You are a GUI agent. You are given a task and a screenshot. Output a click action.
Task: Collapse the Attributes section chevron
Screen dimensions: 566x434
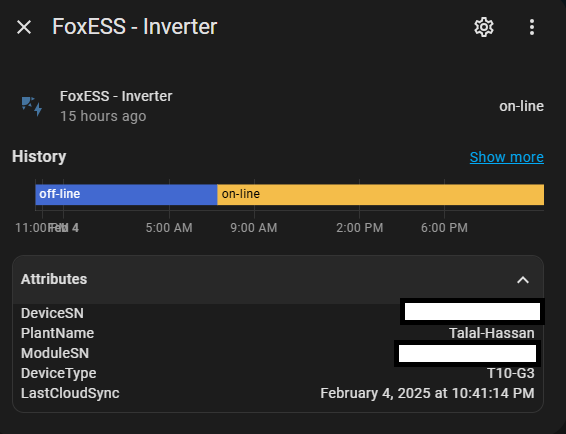(523, 280)
